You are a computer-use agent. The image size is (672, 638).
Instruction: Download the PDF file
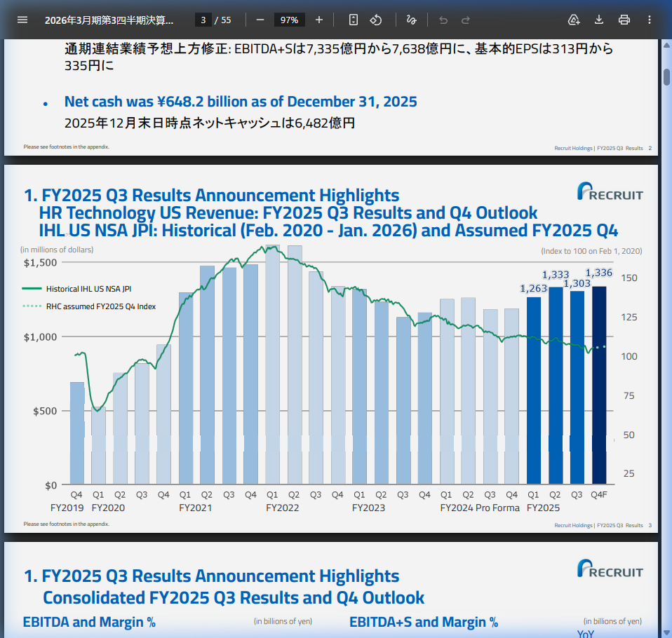click(599, 20)
